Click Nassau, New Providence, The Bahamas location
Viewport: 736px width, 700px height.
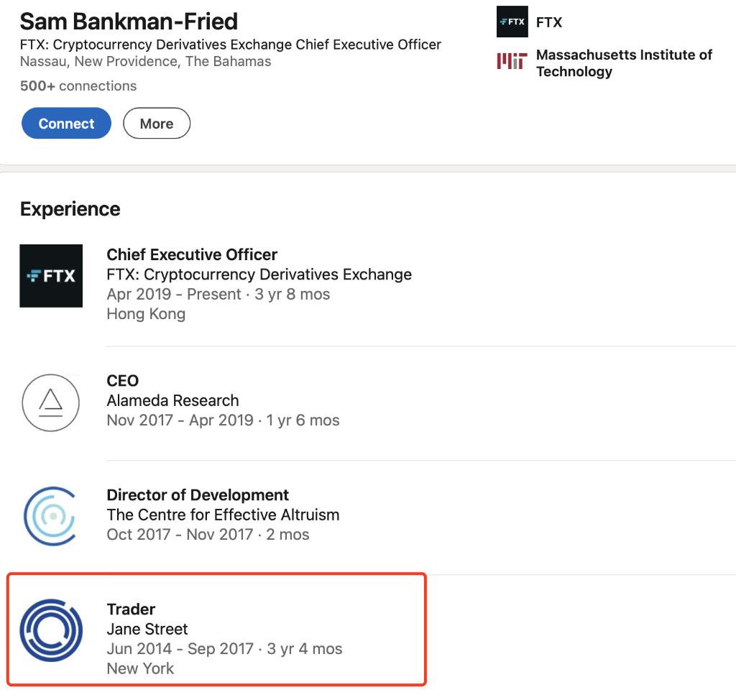point(145,62)
